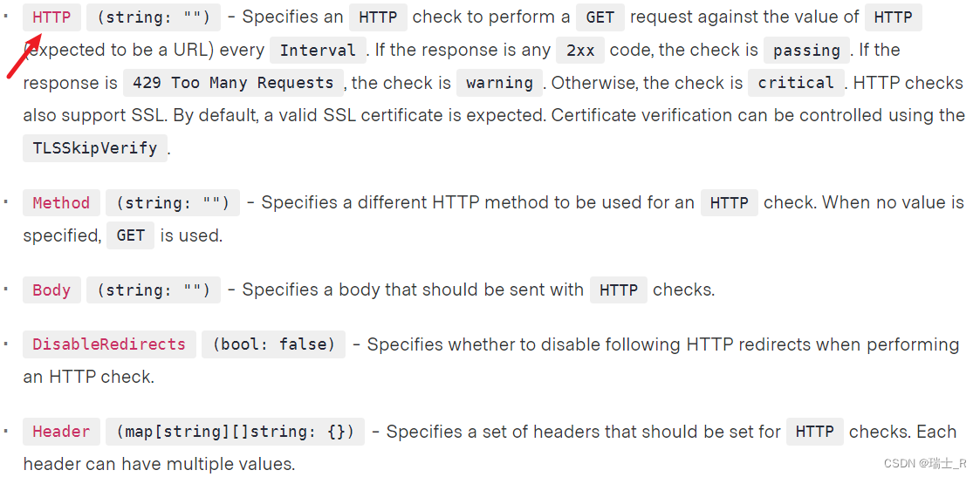Click the string type label beside Body
This screenshot has height=477, width=980.
[x=154, y=290]
